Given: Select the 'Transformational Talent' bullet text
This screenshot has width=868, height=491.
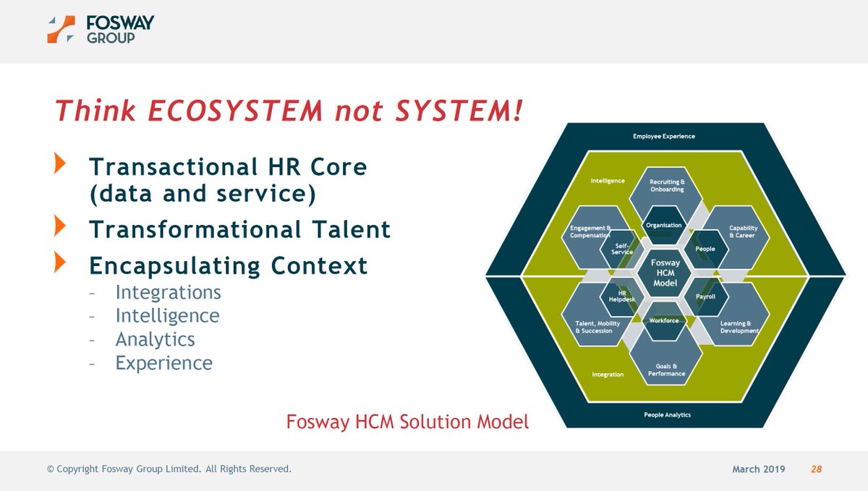Looking at the screenshot, I should (239, 229).
